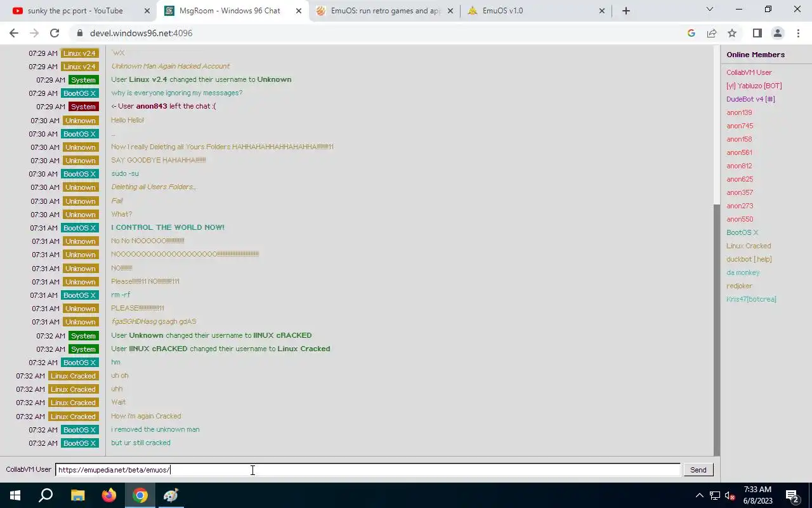Click the address bar URL devel.windows96.net

point(141,33)
